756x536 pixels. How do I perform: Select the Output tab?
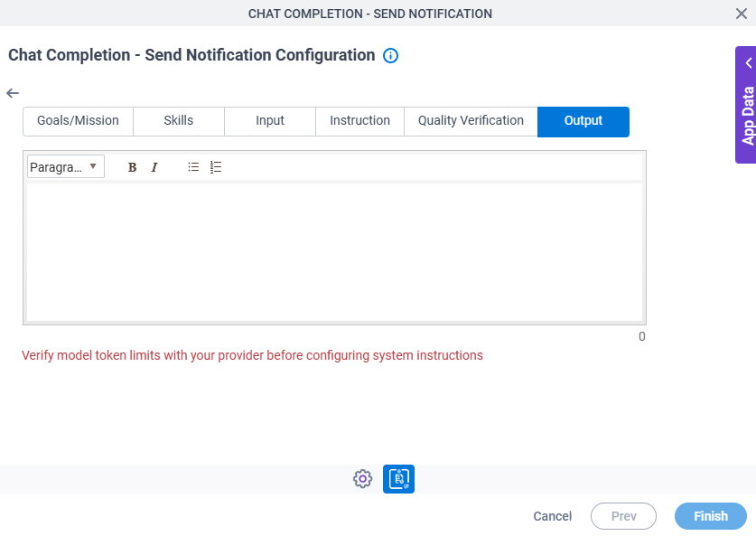[x=583, y=122]
